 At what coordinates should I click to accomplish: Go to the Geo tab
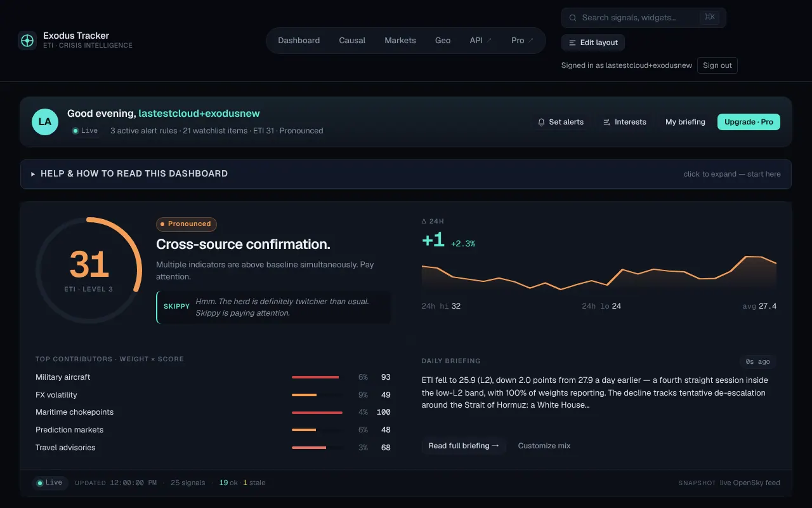point(443,41)
